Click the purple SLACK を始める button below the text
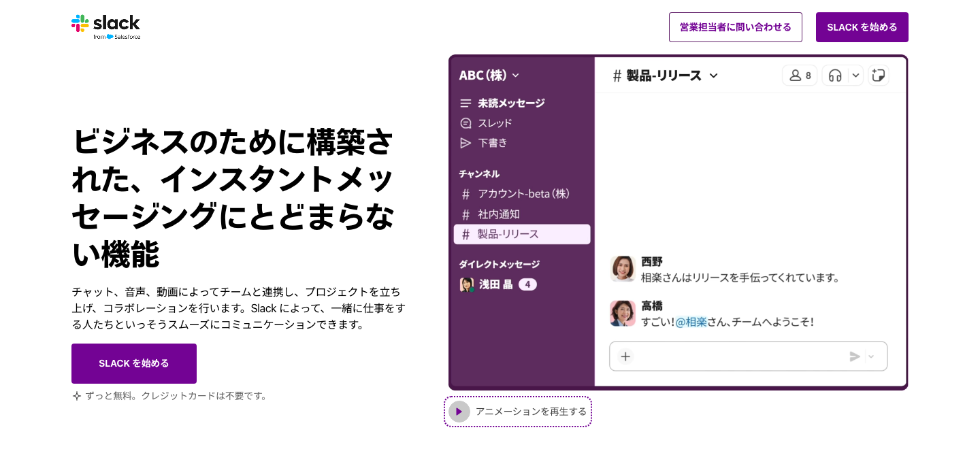The image size is (980, 449). click(x=134, y=363)
